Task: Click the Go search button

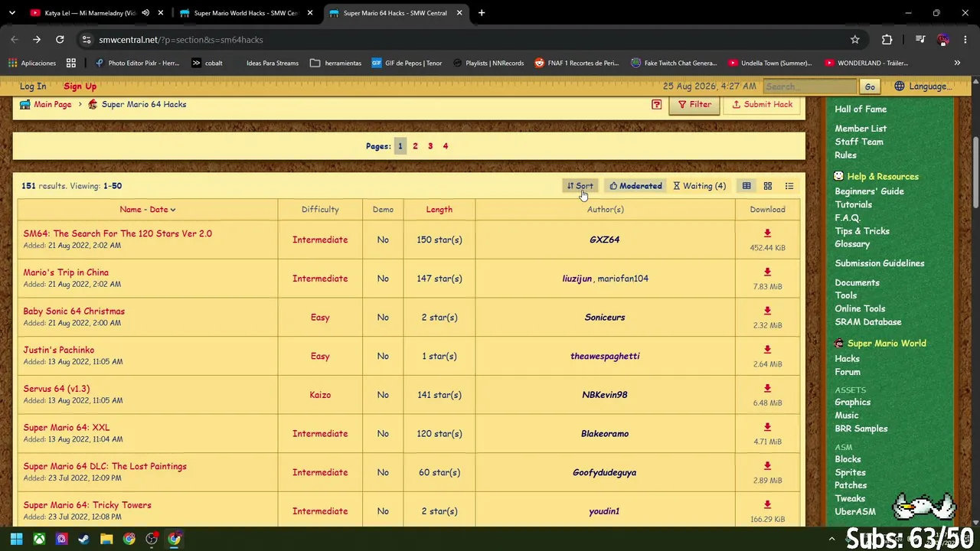Action: [x=870, y=86]
